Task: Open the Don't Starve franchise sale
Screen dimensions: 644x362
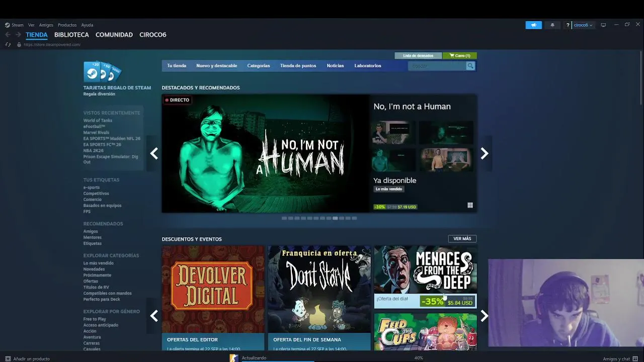Action: pos(319,298)
